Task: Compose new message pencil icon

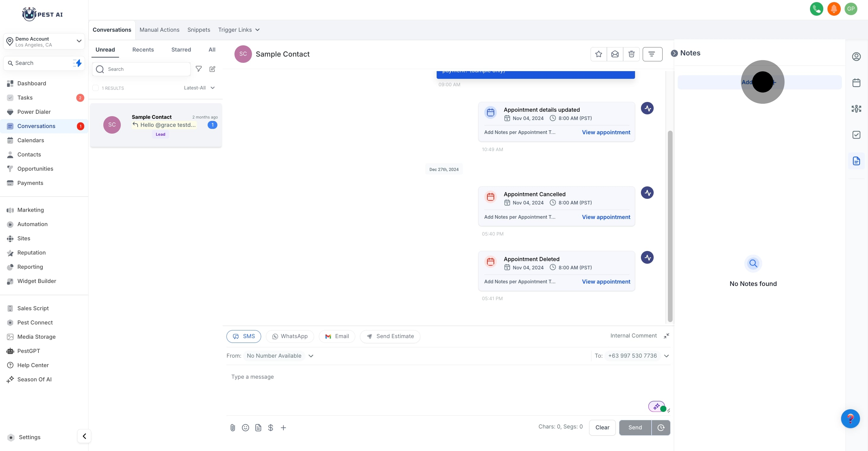Action: tap(212, 69)
